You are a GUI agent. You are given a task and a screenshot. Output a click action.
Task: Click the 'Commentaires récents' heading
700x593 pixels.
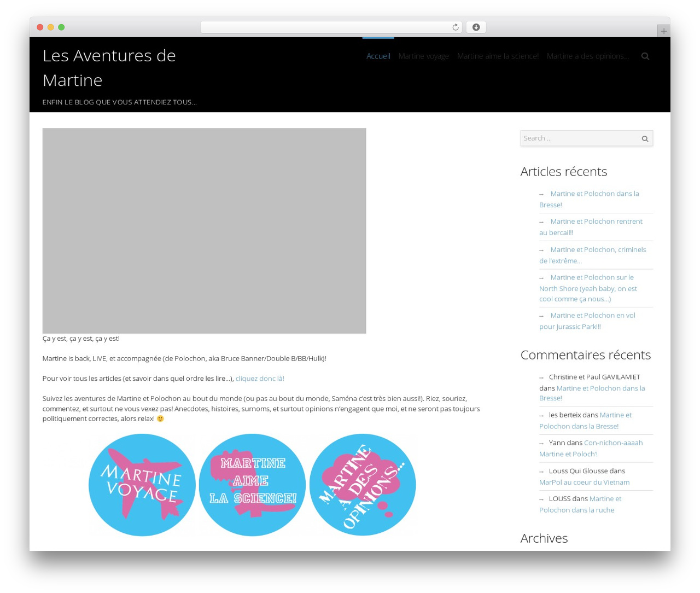point(586,355)
